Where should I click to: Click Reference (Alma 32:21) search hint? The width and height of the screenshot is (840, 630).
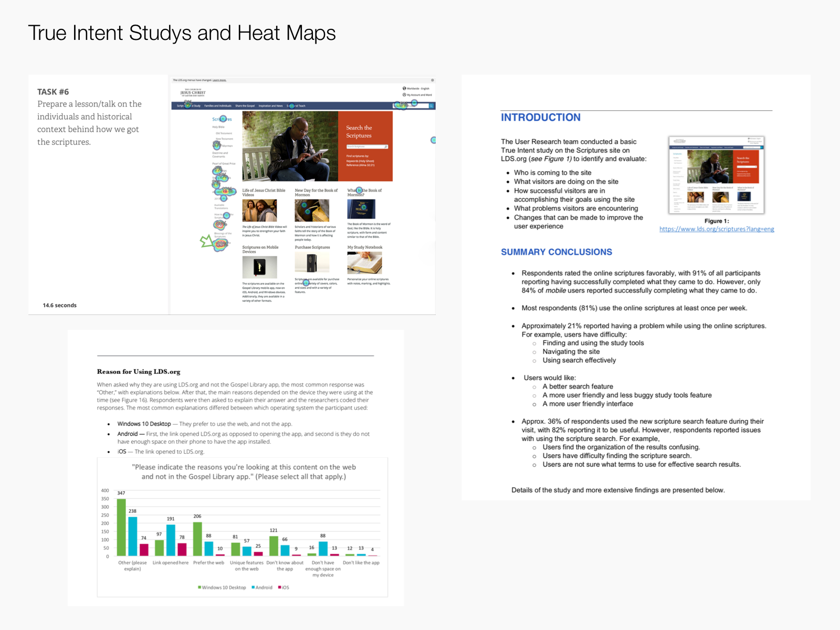click(360, 165)
